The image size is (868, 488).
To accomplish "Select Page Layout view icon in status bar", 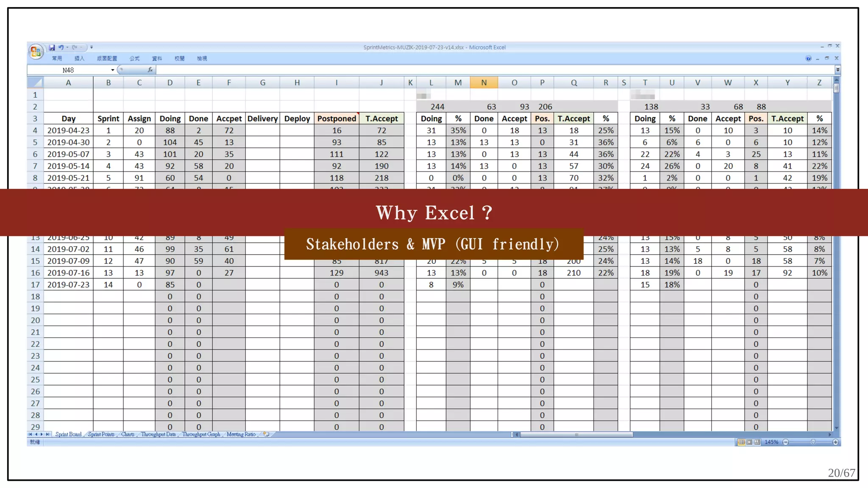I will coord(749,442).
